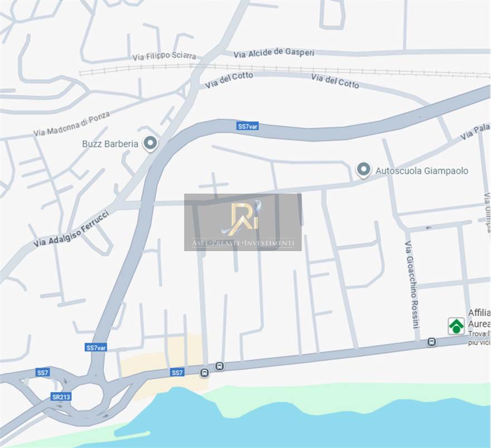Image resolution: width=491 pixels, height=448 pixels.
Task: Open the Autoscuola Giampaolo place label
Action: [x=422, y=171]
